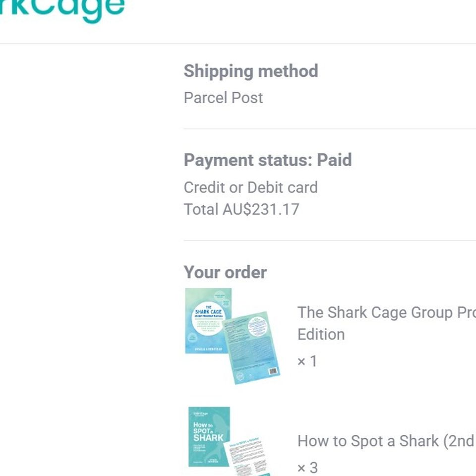Click the How to SPOT a SHARK cover text

tap(208, 431)
